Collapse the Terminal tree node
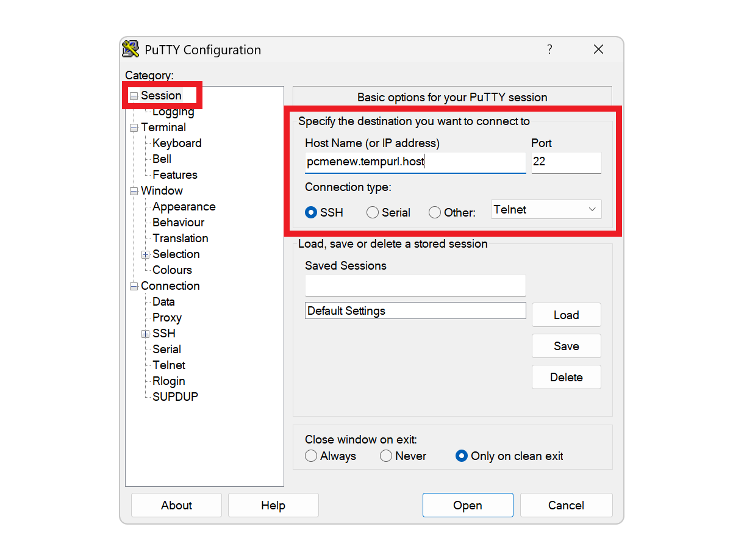The width and height of the screenshot is (744, 560). [134, 127]
